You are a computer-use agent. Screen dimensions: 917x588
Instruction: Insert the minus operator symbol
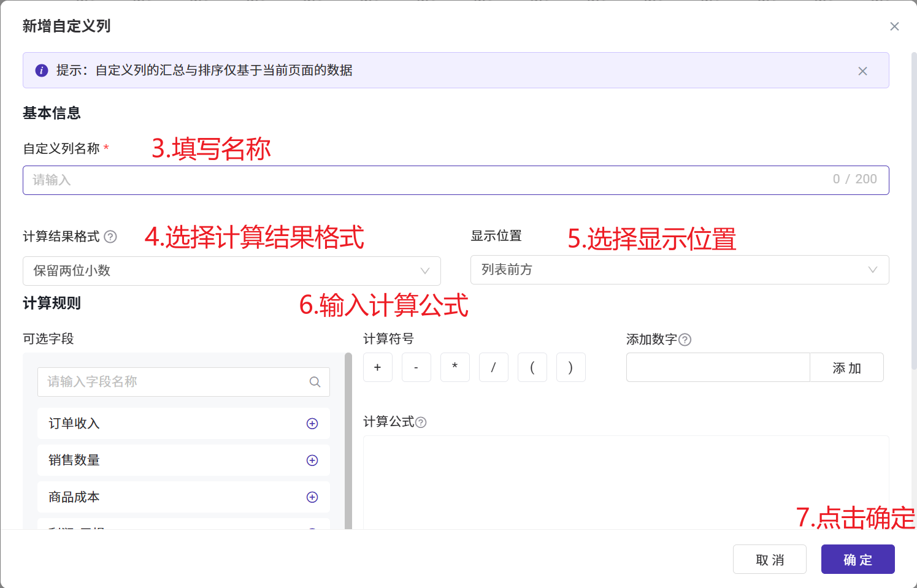click(x=416, y=367)
